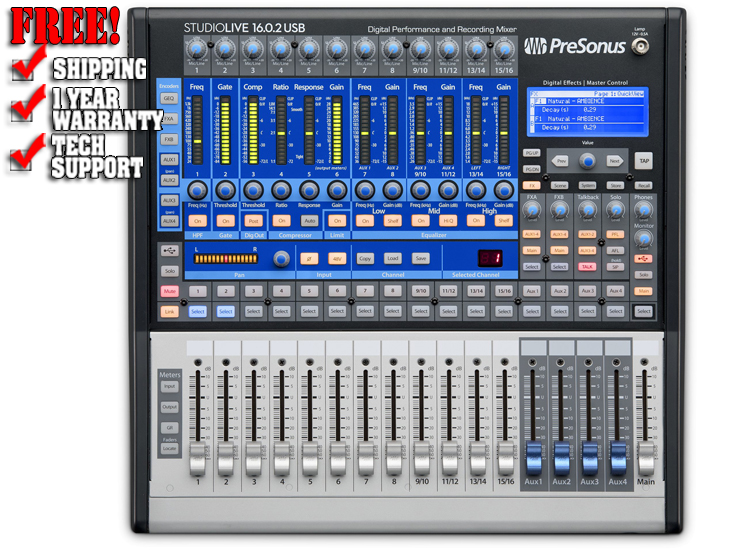Viewport: 750px width, 550px height.
Task: Click the Copy channel button
Action: pyautogui.click(x=365, y=258)
